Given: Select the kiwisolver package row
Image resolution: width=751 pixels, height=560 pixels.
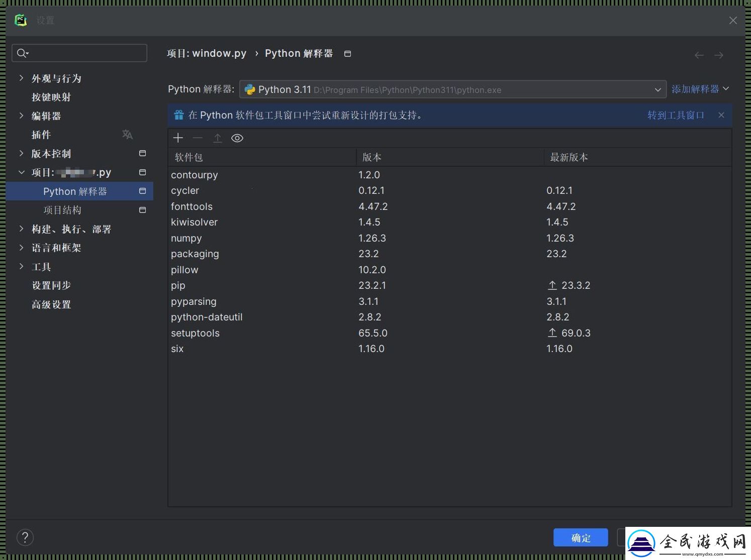Looking at the screenshot, I should point(450,222).
